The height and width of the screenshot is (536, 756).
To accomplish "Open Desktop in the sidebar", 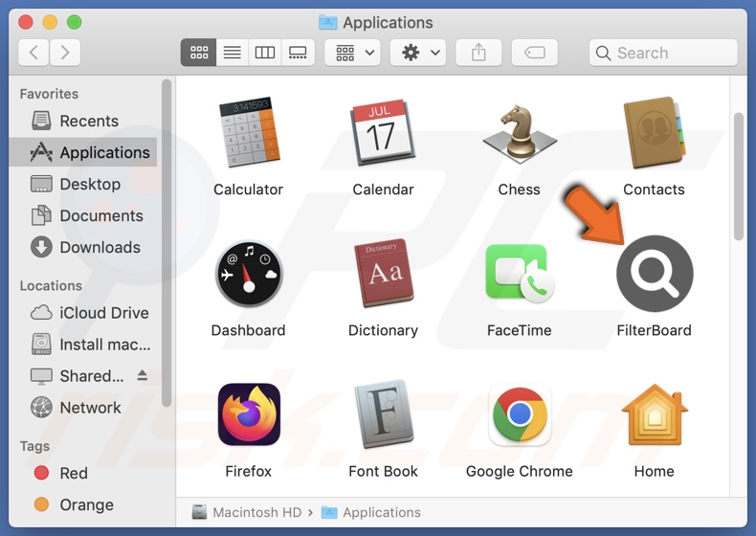I will coord(82,184).
